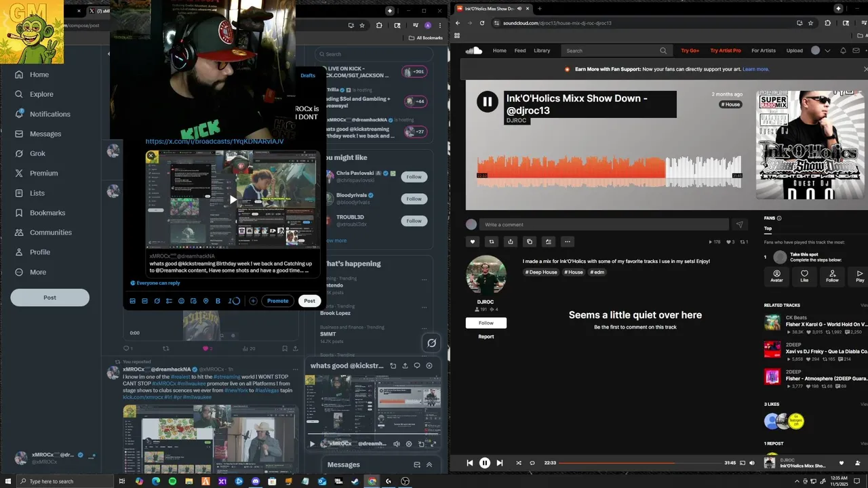Open related track Fisher X Karol G thumbnail
The width and height of the screenshot is (868, 488).
772,323
